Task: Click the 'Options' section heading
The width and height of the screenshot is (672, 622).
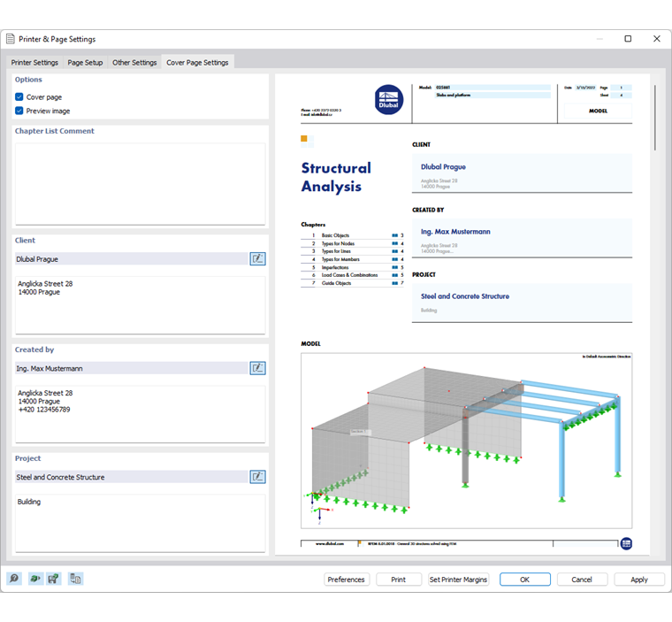Action: pyautogui.click(x=28, y=80)
